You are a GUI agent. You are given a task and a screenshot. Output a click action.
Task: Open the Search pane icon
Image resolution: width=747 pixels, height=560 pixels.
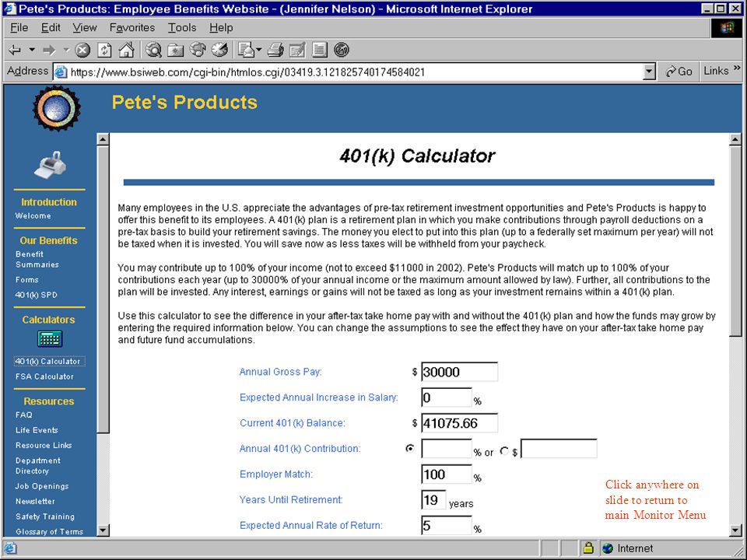[153, 50]
